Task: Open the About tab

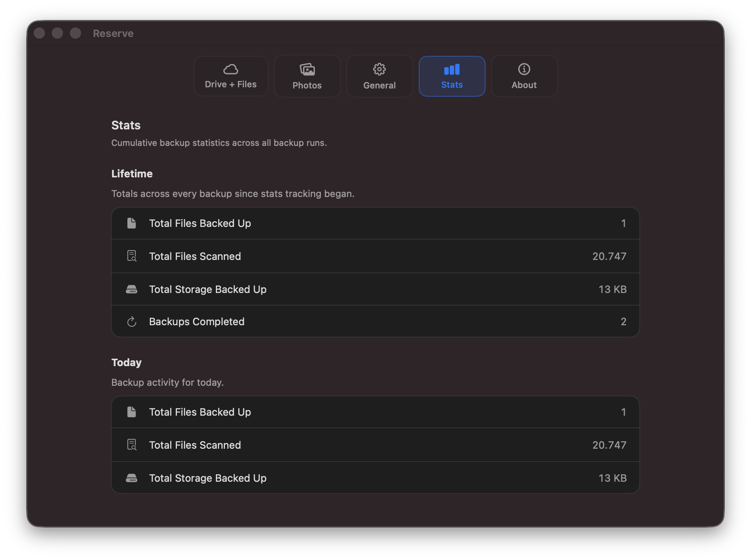Action: pyautogui.click(x=524, y=76)
